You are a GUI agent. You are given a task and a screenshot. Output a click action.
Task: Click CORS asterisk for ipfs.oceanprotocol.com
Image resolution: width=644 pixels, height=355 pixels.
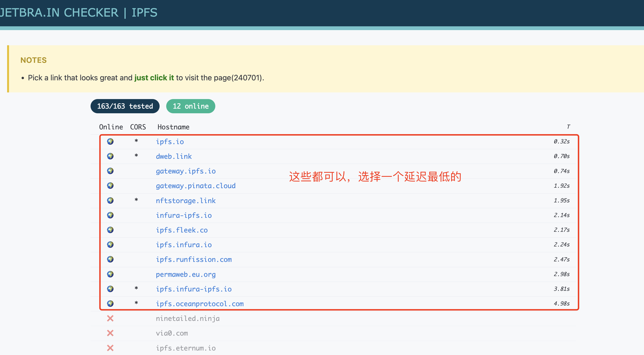(136, 303)
